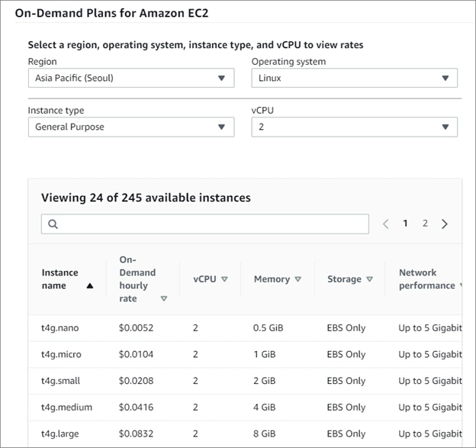Switch to page 2 of results
The image size is (476, 448).
[x=425, y=224]
